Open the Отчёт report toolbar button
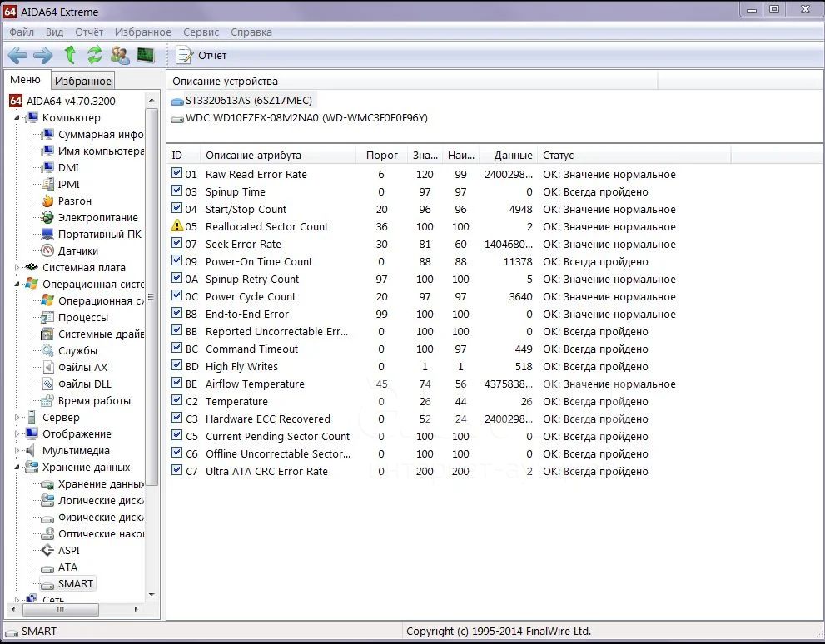Viewport: 825px width, 644px height. click(201, 55)
